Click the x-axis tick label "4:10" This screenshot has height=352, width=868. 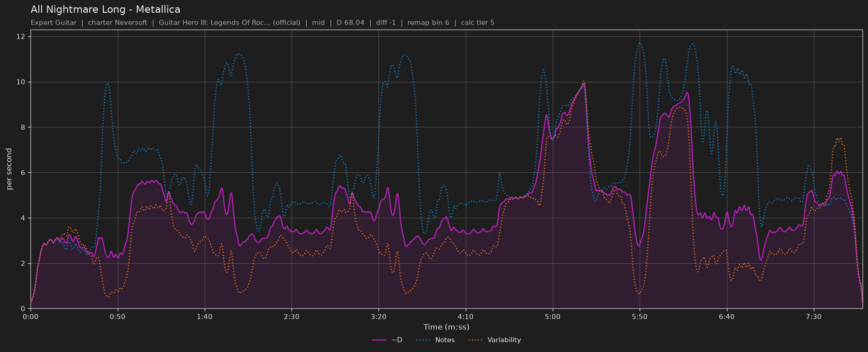click(466, 317)
